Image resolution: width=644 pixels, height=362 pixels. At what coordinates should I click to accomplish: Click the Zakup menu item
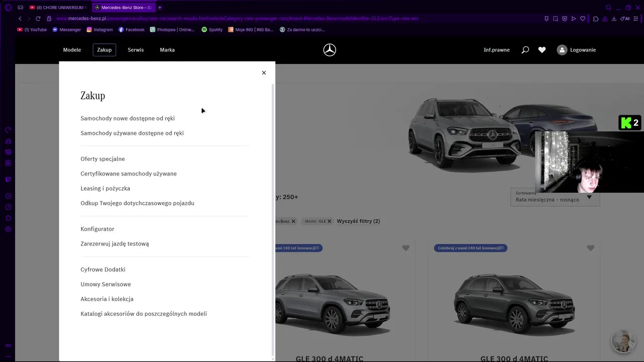[x=105, y=50]
